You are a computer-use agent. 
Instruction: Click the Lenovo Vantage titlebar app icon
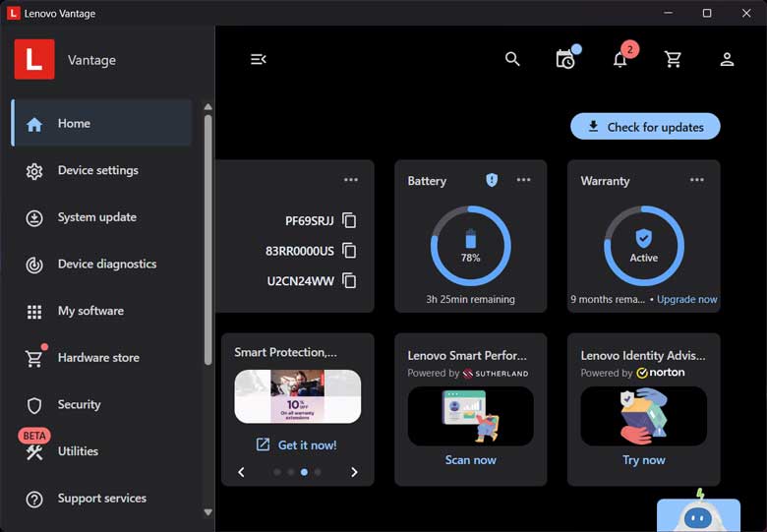click(x=13, y=13)
